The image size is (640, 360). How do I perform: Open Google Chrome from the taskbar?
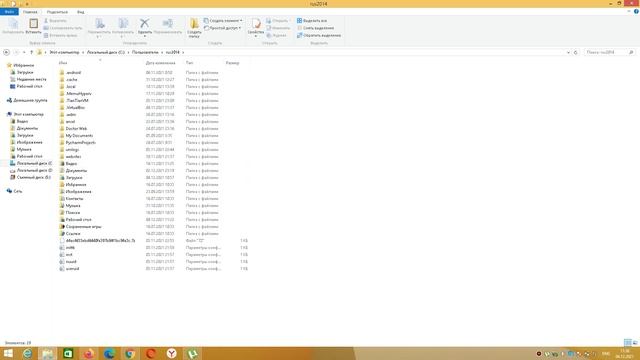(130, 353)
